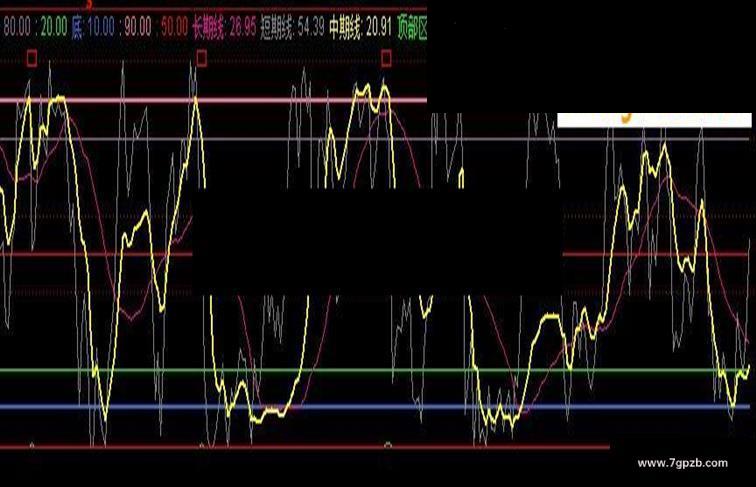Click the 长期线 28.95 indicator label
The height and width of the screenshot is (487, 756).
coord(224,27)
